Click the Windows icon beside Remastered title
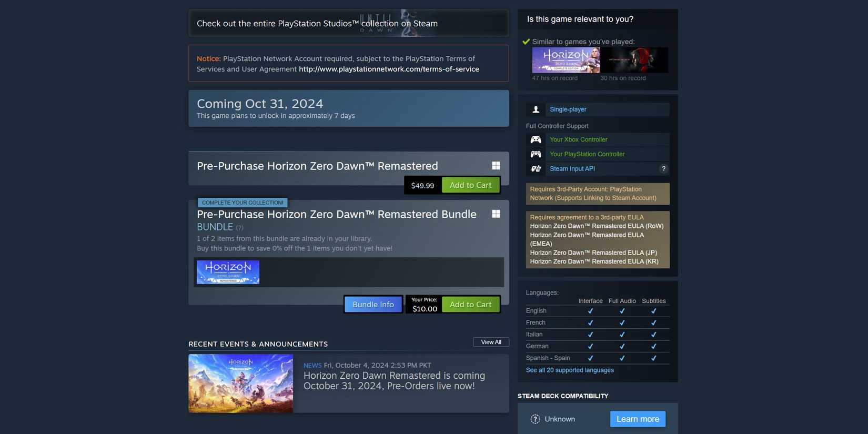868x434 pixels. click(x=496, y=166)
